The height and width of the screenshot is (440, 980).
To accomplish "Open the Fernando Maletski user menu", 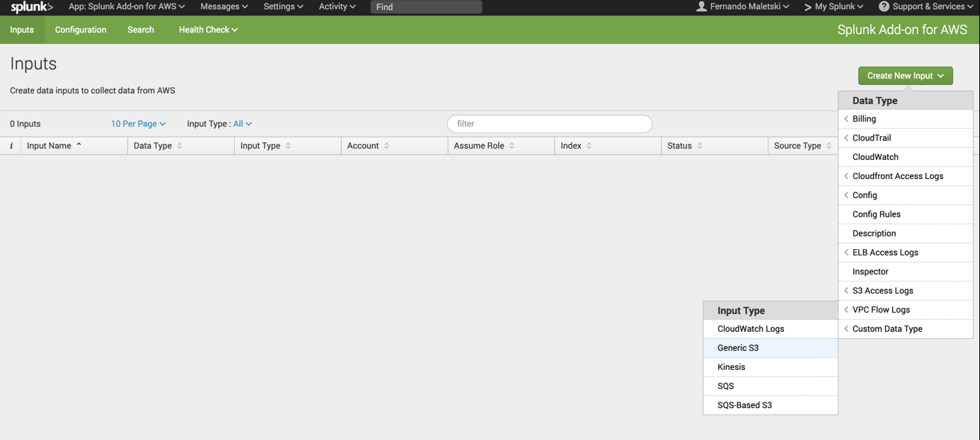I will pyautogui.click(x=742, y=6).
